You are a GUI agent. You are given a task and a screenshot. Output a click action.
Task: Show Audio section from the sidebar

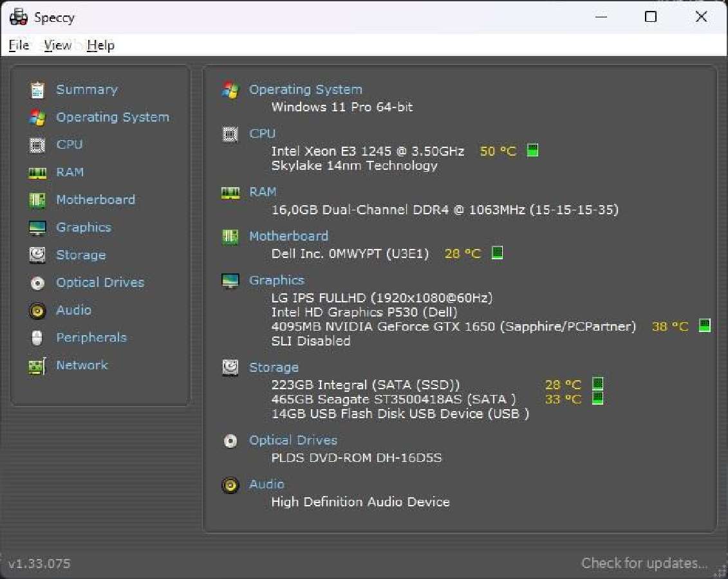pyautogui.click(x=74, y=310)
